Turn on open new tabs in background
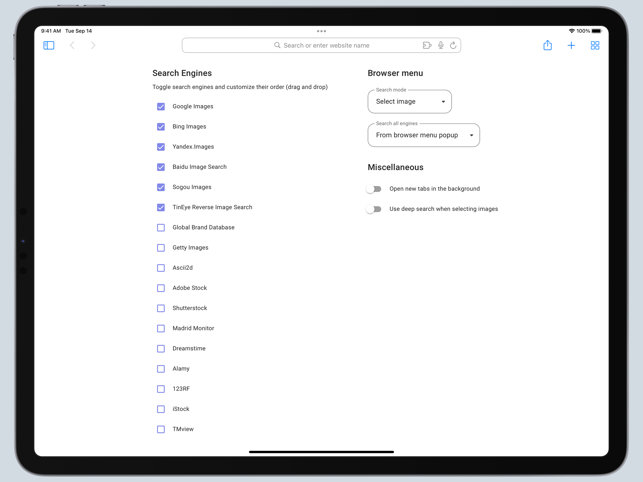The height and width of the screenshot is (482, 643). [374, 189]
